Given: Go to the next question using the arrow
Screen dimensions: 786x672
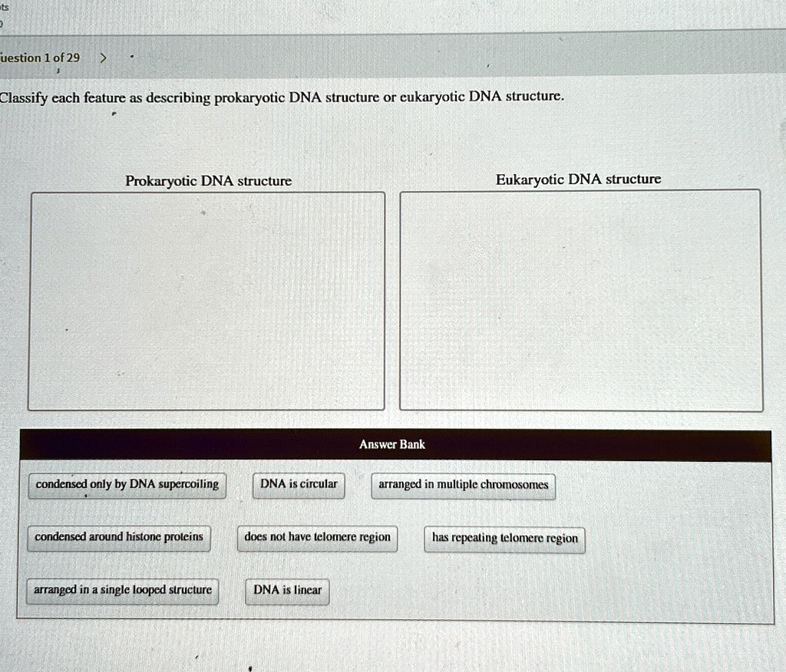Looking at the screenshot, I should click(103, 58).
